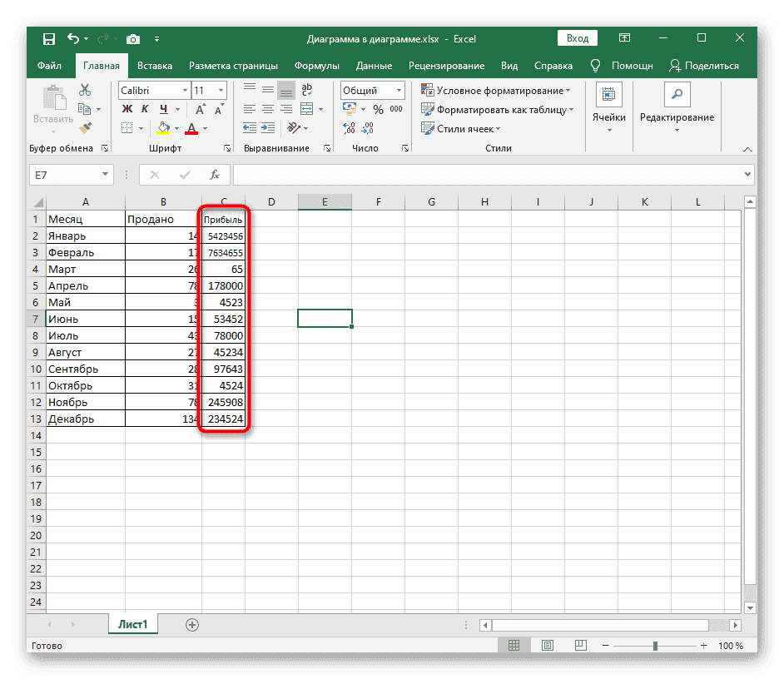Open the Вставка ribbon tab

(155, 66)
